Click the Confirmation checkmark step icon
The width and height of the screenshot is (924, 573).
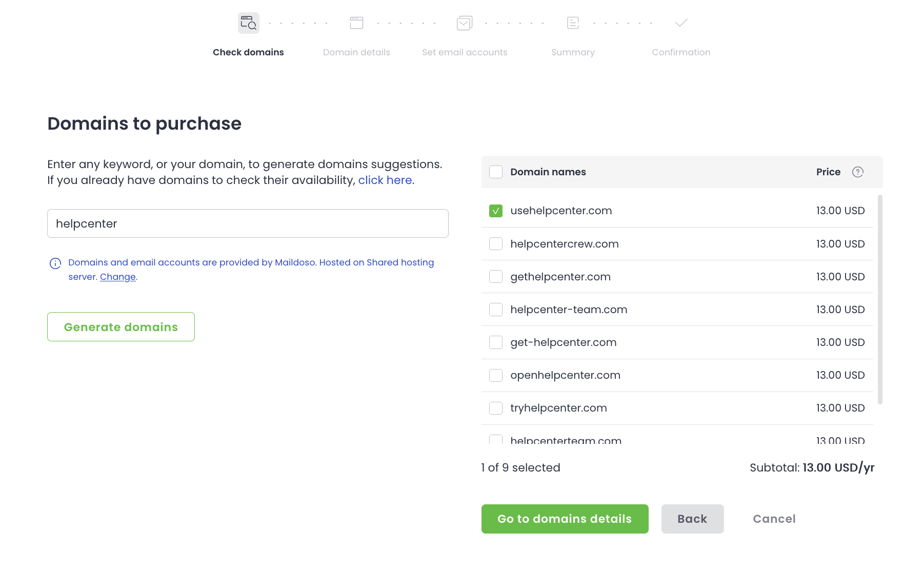pyautogui.click(x=681, y=23)
